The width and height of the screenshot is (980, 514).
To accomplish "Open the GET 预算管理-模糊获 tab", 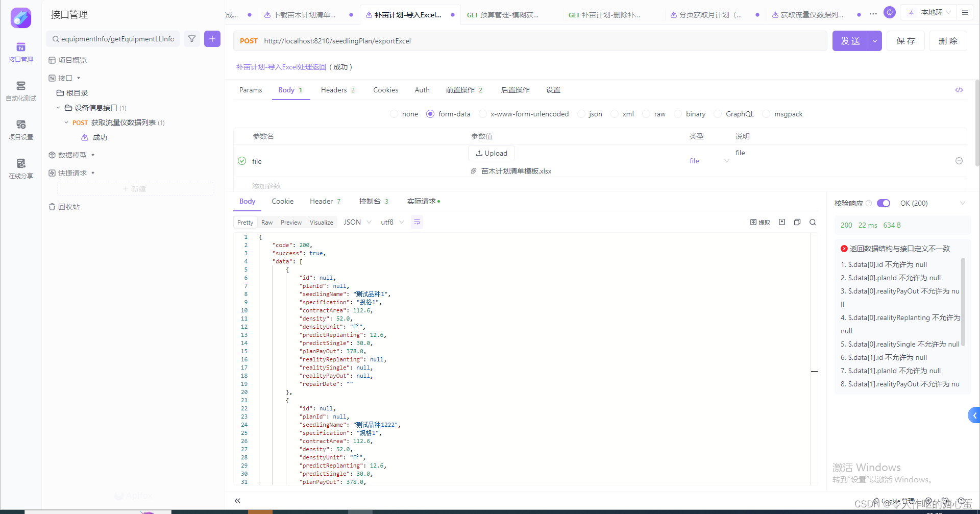I will (x=503, y=15).
